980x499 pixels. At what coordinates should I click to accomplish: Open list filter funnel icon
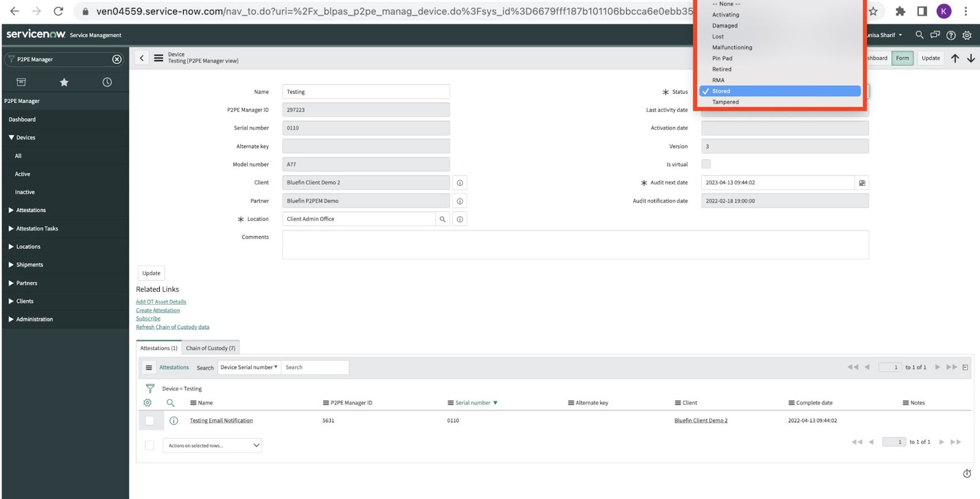tap(150, 389)
